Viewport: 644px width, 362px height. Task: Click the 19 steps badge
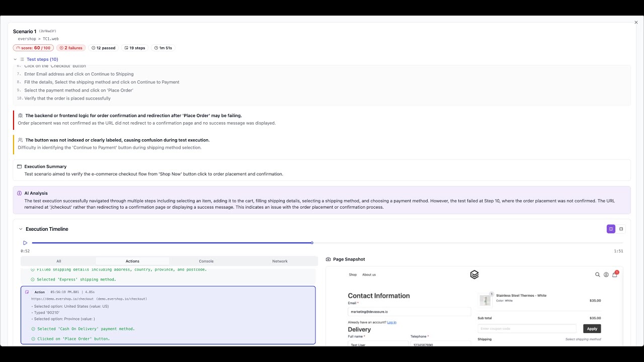tap(135, 48)
